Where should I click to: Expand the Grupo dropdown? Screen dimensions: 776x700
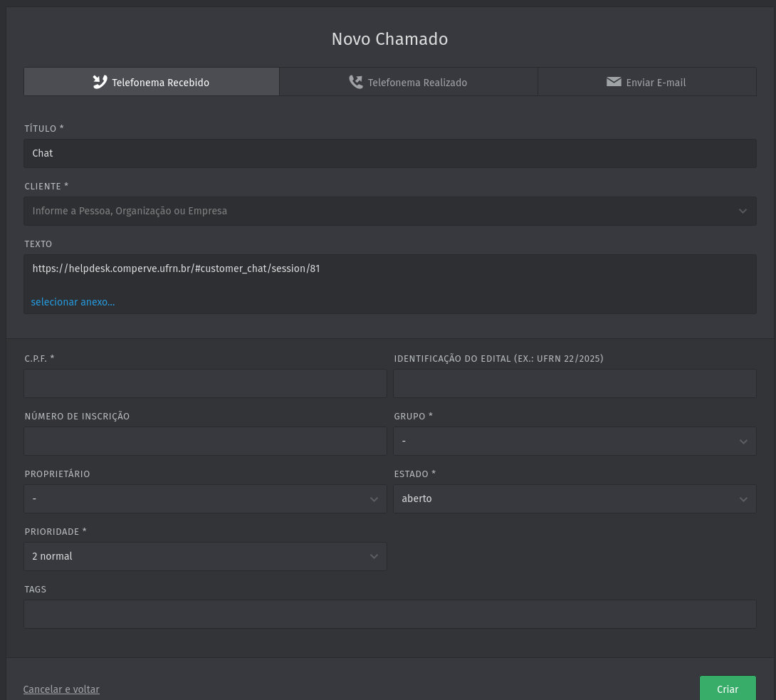pos(574,442)
